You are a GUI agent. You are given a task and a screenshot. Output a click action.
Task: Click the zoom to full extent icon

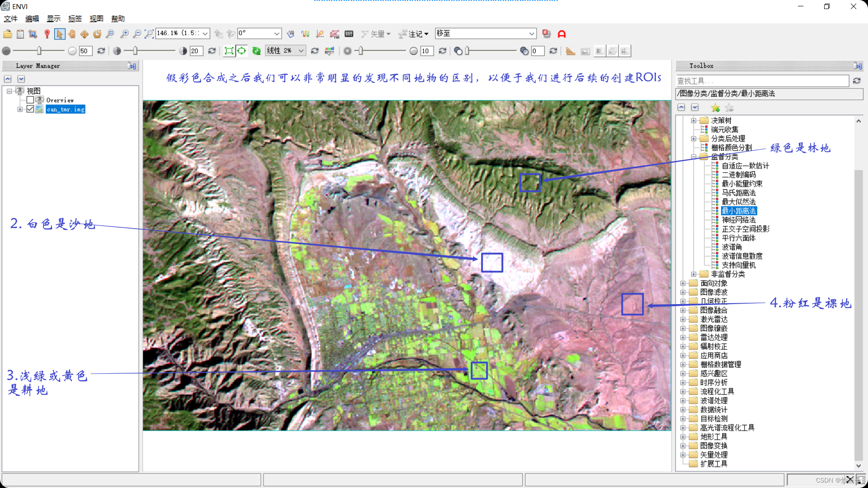click(149, 34)
